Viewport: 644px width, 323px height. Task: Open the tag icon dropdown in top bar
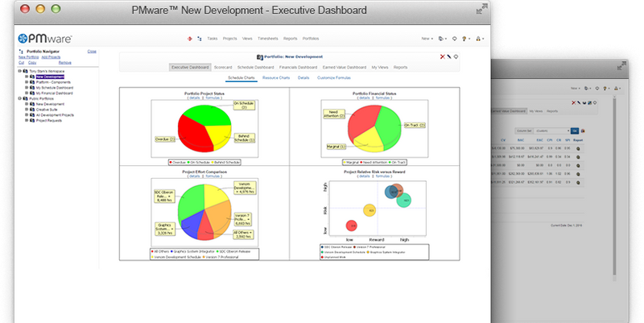[442, 39]
